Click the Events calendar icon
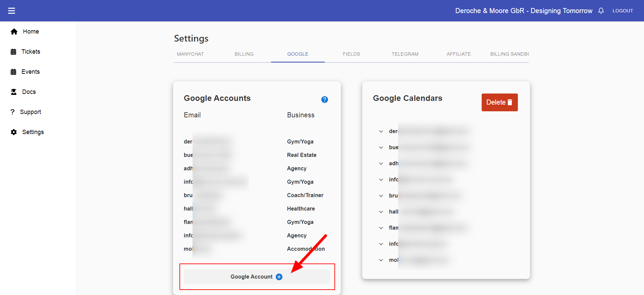Viewport: 644px width, 295px height. point(13,72)
